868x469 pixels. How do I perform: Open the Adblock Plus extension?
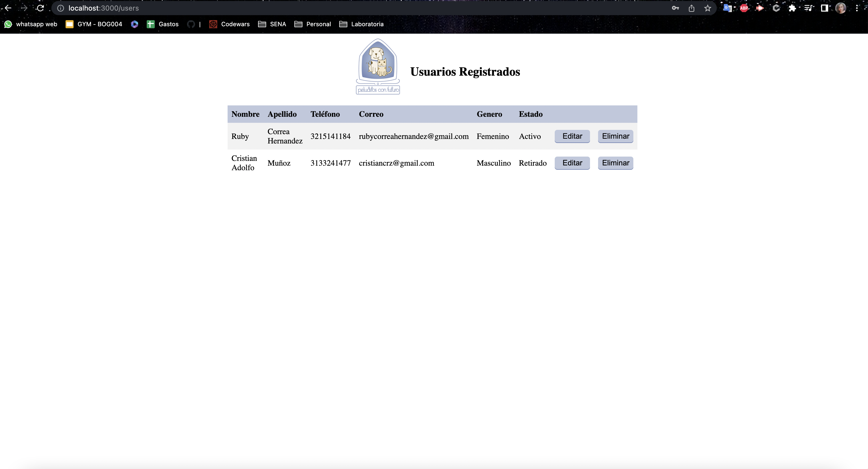pyautogui.click(x=744, y=8)
